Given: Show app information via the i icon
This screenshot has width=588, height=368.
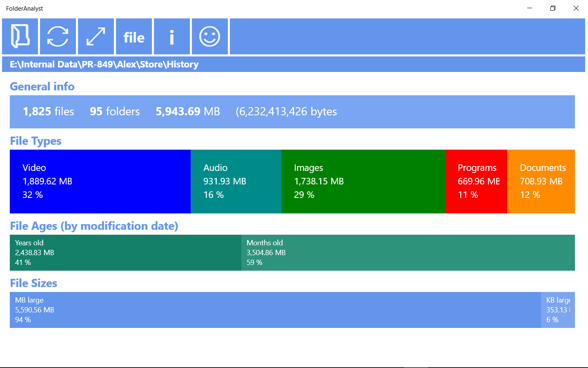Looking at the screenshot, I should pos(172,36).
